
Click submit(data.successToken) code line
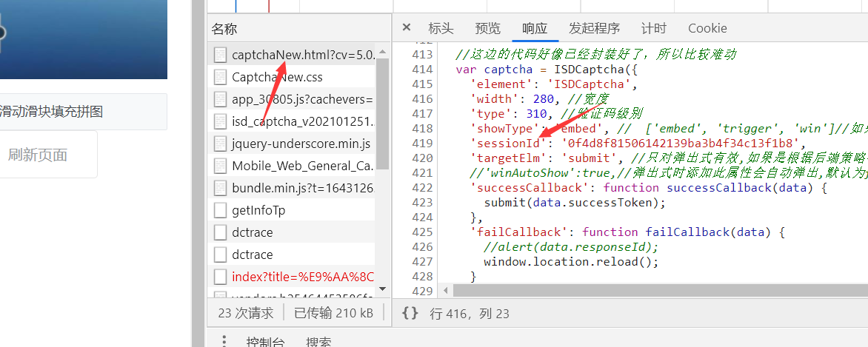pyautogui.click(x=575, y=203)
